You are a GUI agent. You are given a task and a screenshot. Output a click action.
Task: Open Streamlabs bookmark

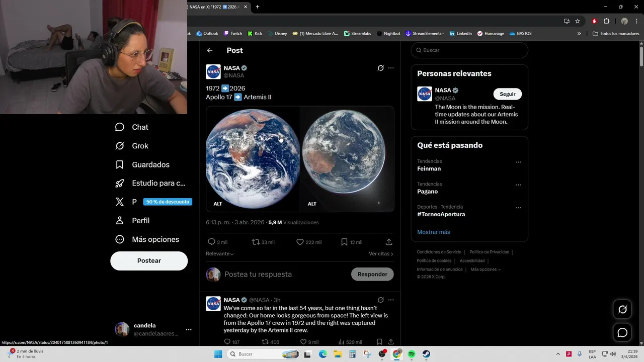pyautogui.click(x=358, y=34)
